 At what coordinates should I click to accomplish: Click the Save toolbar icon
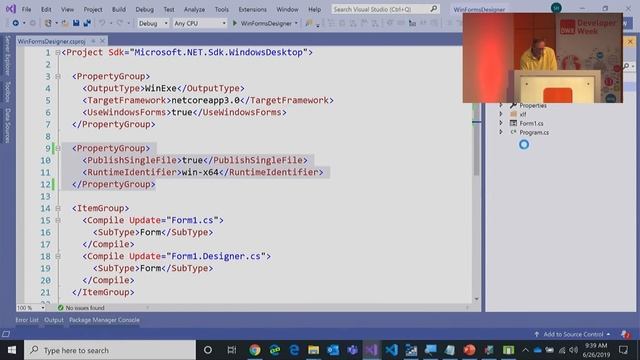click(76, 23)
